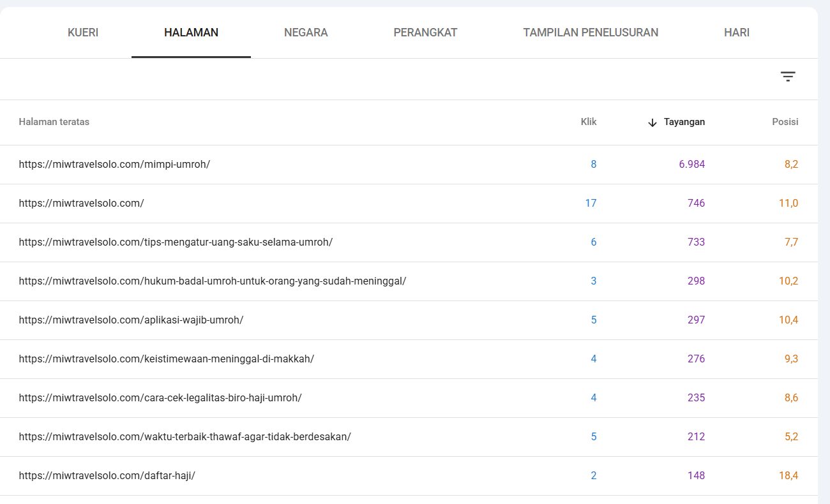Screen dimensions: 830x504
Task: Sort by the Klik column header
Action: (589, 122)
